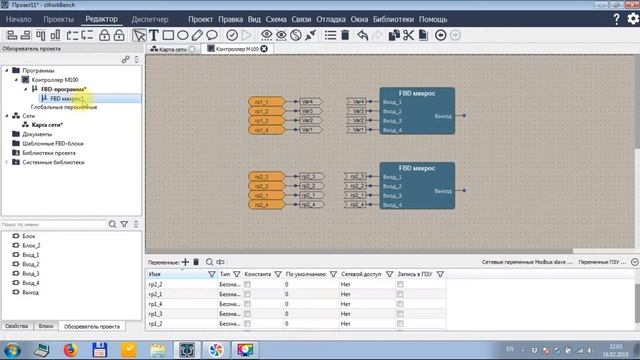Open the Правка menu

point(230,19)
